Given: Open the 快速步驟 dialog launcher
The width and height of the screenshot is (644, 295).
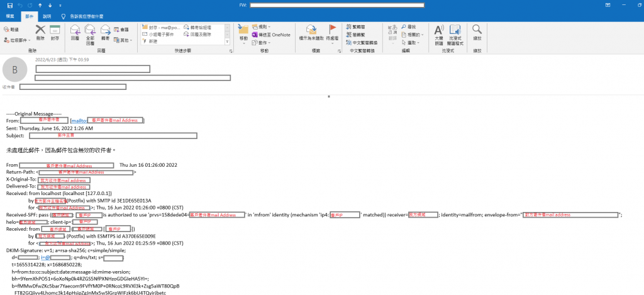Looking at the screenshot, I should tap(231, 51).
